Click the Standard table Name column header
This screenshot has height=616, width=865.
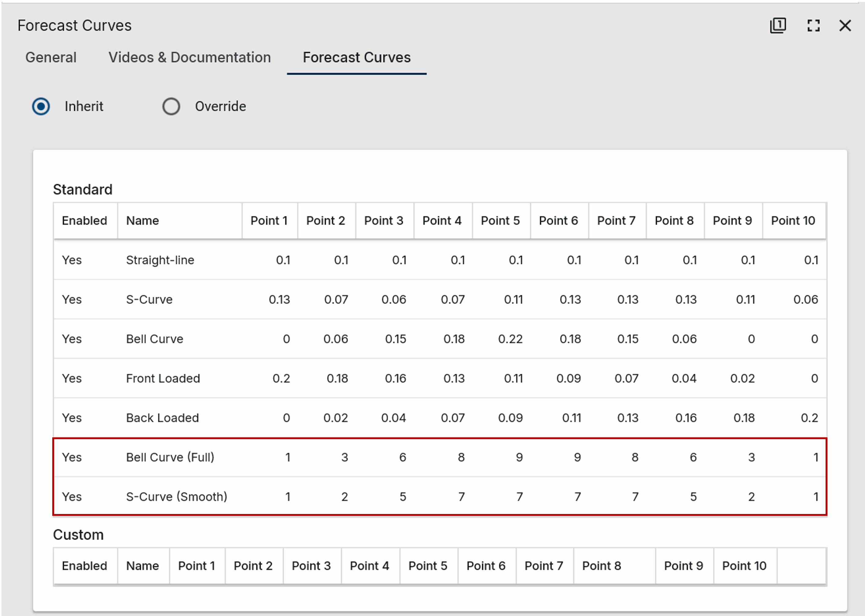[x=142, y=221]
